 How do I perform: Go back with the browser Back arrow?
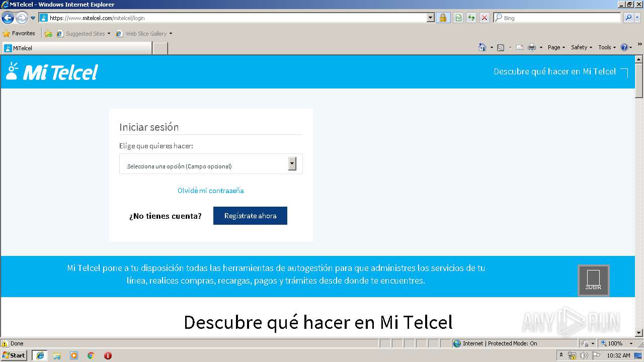8,18
